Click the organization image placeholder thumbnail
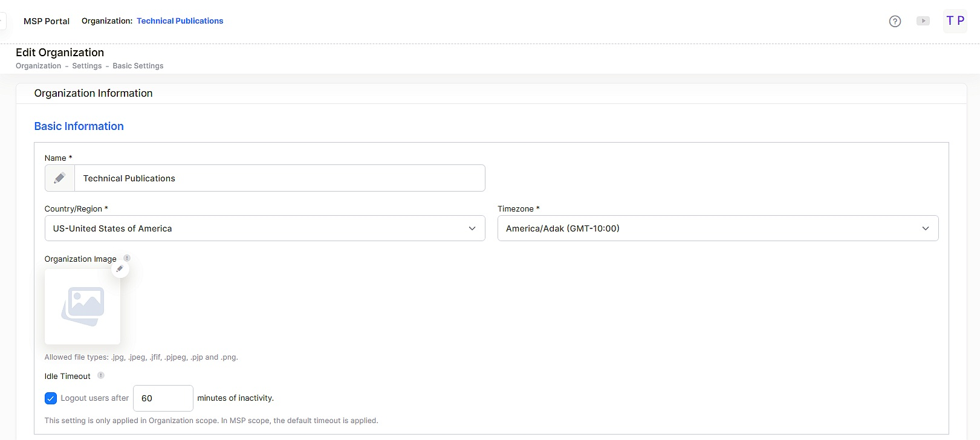 pos(82,306)
